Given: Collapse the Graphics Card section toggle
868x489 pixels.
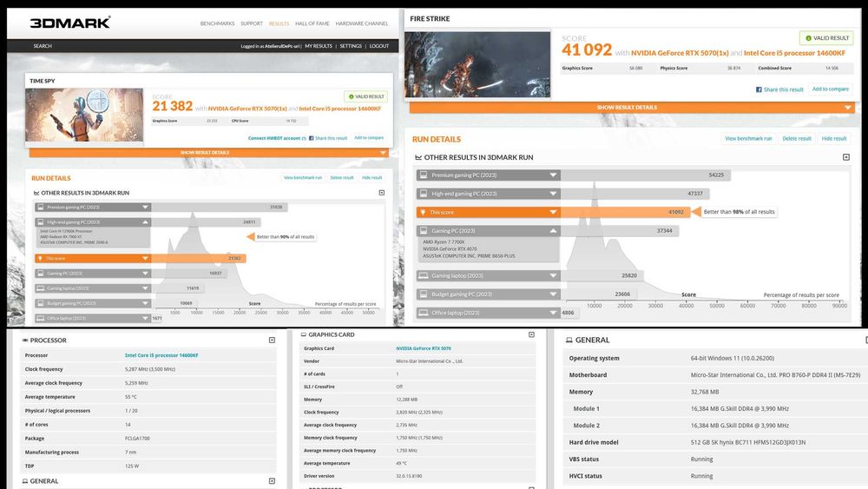Looking at the screenshot, I should click(531, 334).
